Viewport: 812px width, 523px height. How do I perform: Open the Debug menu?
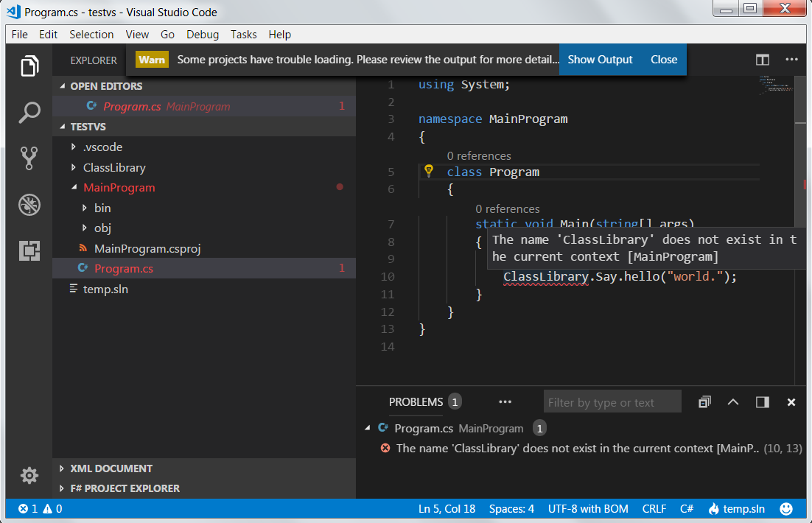pos(203,34)
